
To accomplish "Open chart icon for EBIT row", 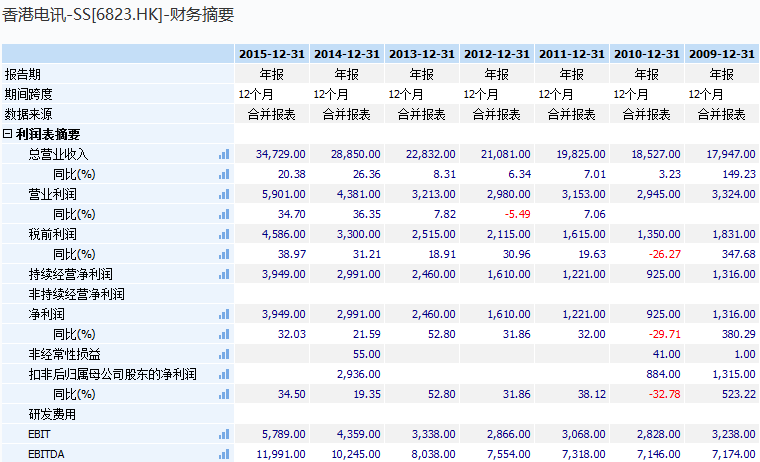I will coord(224,434).
